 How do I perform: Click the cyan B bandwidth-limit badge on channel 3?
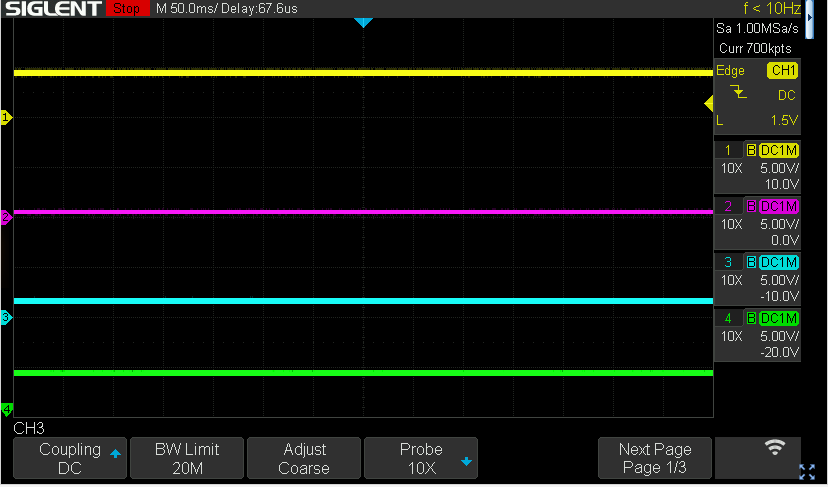(751, 263)
